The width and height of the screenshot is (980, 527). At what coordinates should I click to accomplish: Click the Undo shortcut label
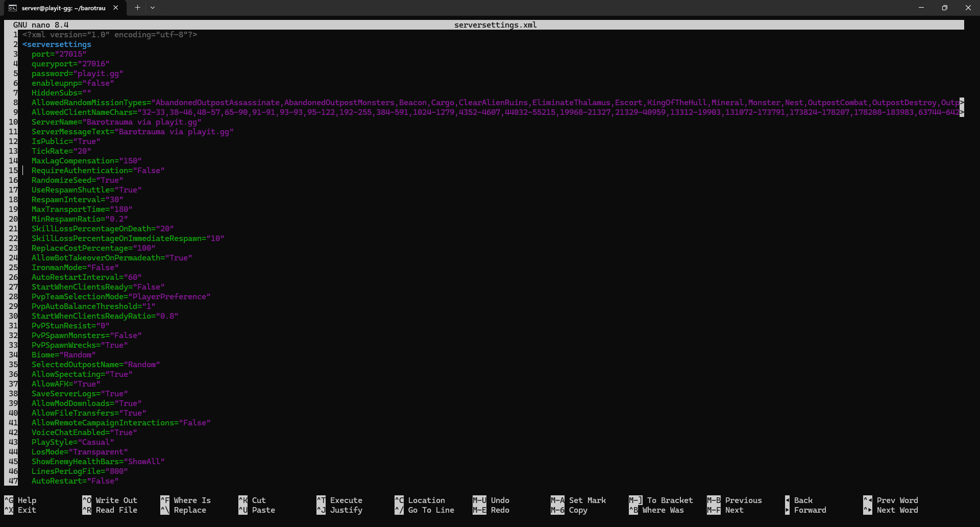(x=500, y=500)
